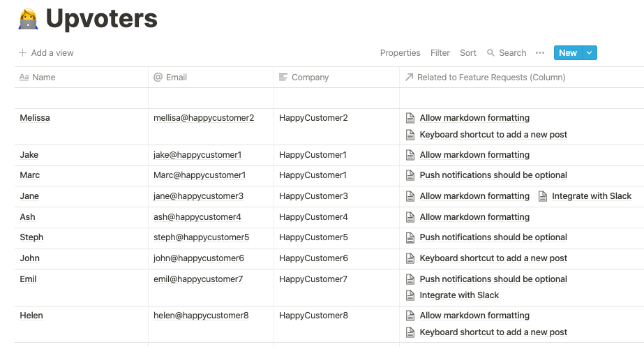Click the plus icon to add a view
644x347 pixels.
22,53
